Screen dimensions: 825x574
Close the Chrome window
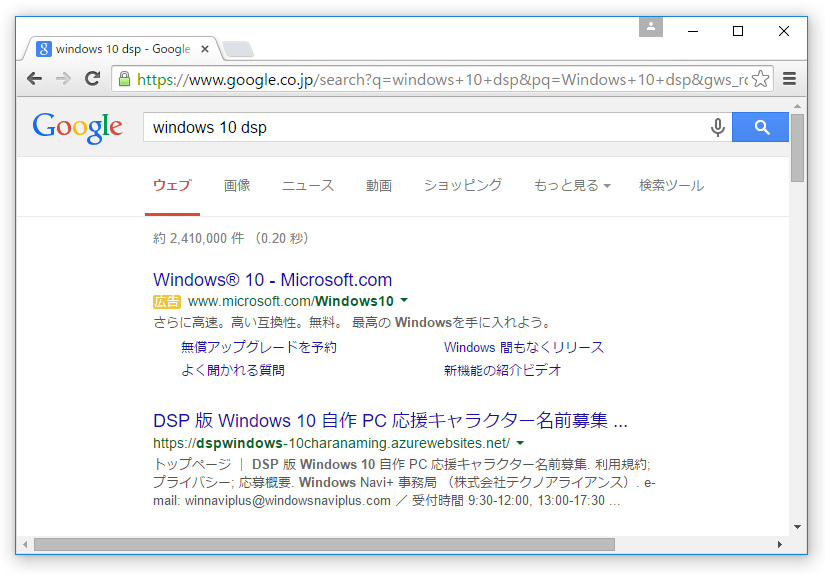click(x=783, y=31)
